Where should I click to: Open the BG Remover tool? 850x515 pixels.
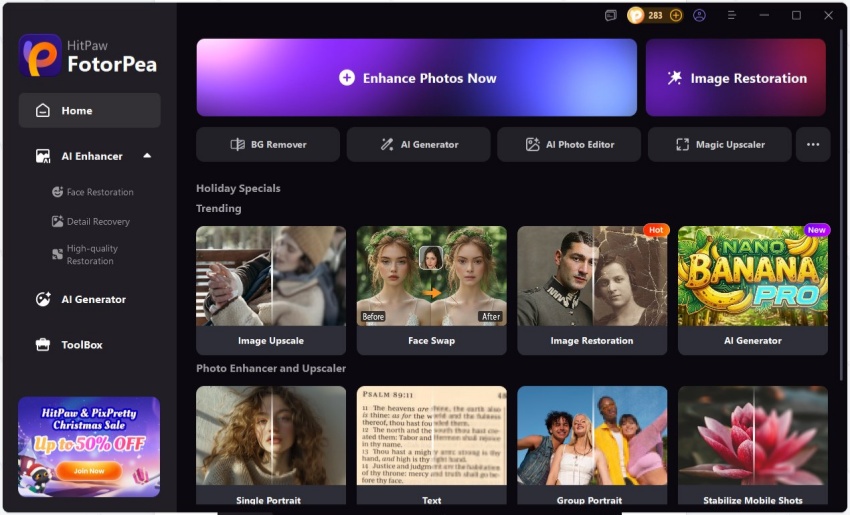click(x=268, y=144)
